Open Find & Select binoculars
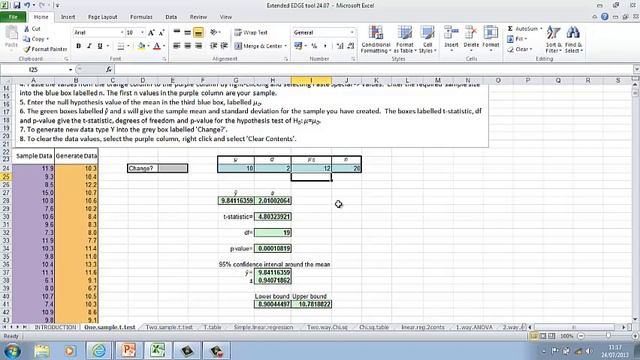Viewport: 640px width, 360px height. click(x=573, y=39)
